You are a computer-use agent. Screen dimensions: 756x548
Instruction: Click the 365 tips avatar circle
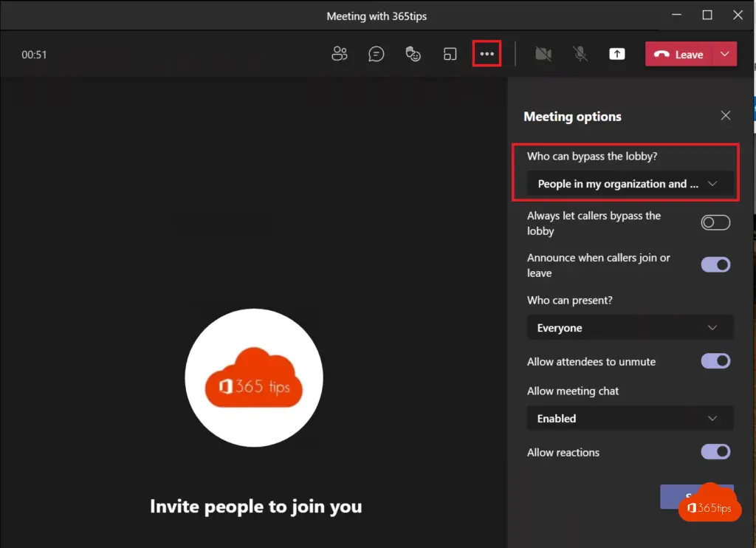point(254,377)
